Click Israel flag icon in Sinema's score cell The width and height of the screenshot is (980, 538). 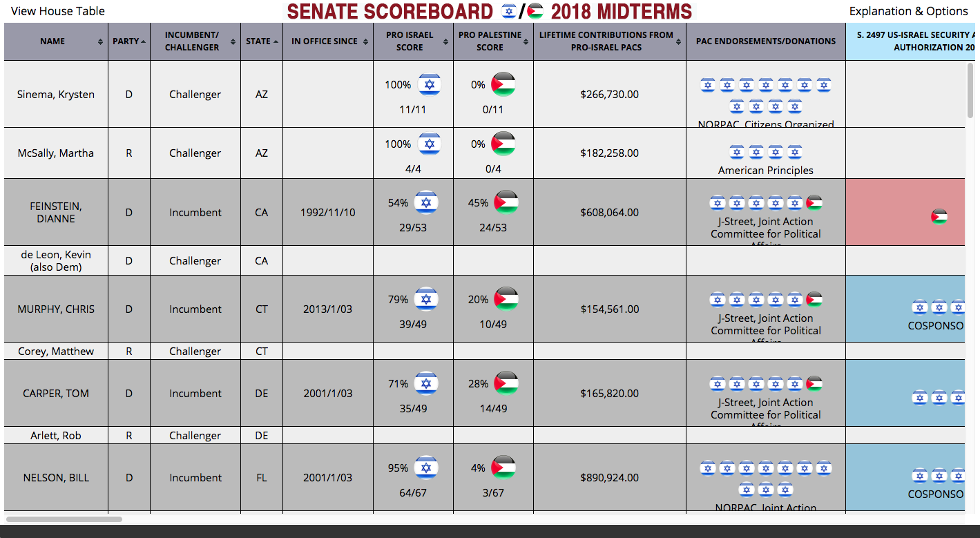click(430, 85)
